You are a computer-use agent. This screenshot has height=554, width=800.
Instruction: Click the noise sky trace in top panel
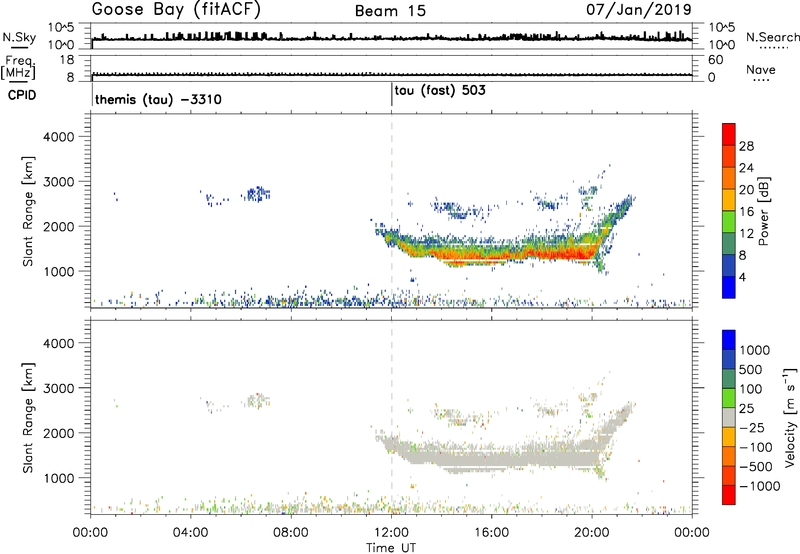click(x=391, y=38)
